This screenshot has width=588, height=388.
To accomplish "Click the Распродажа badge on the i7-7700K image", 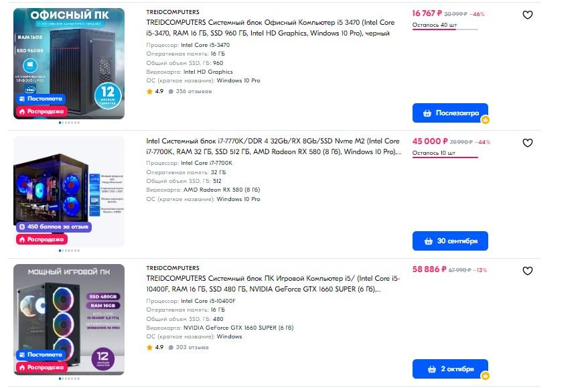I will (42, 239).
